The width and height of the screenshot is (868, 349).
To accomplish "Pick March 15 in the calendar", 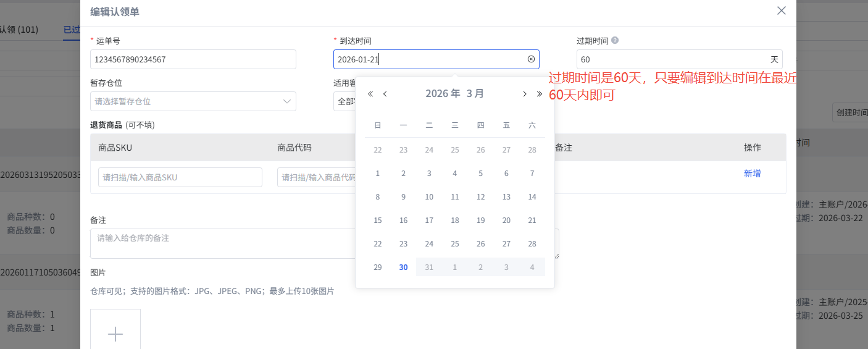I will (378, 220).
